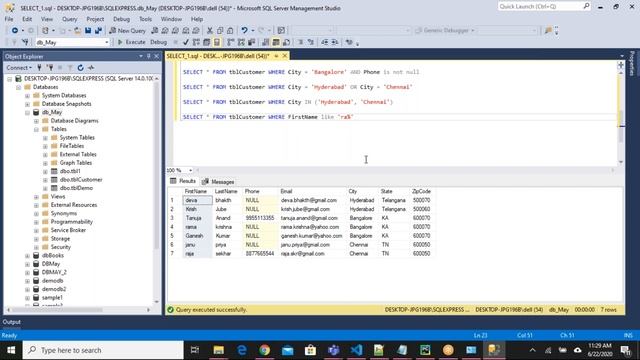This screenshot has height=360, width=640.
Task: Click the Output panel tab at bottom
Action: (x=11, y=322)
